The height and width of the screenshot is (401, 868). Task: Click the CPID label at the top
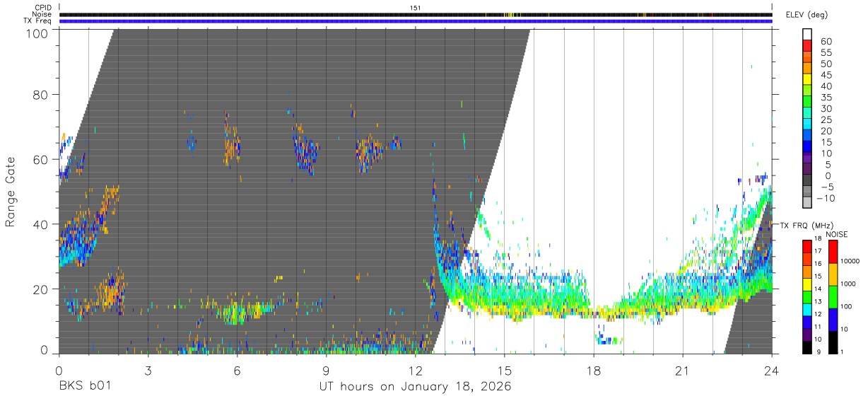pyautogui.click(x=42, y=8)
